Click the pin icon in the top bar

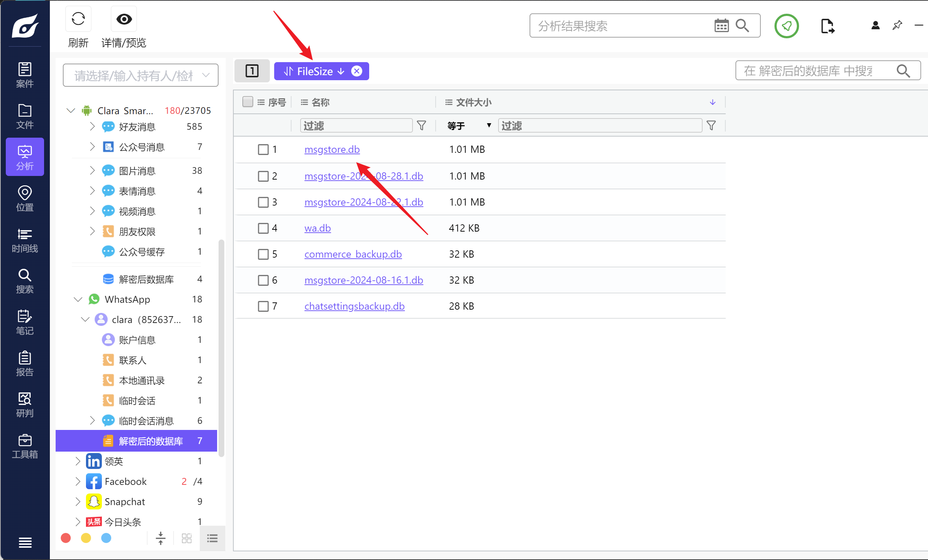click(897, 25)
